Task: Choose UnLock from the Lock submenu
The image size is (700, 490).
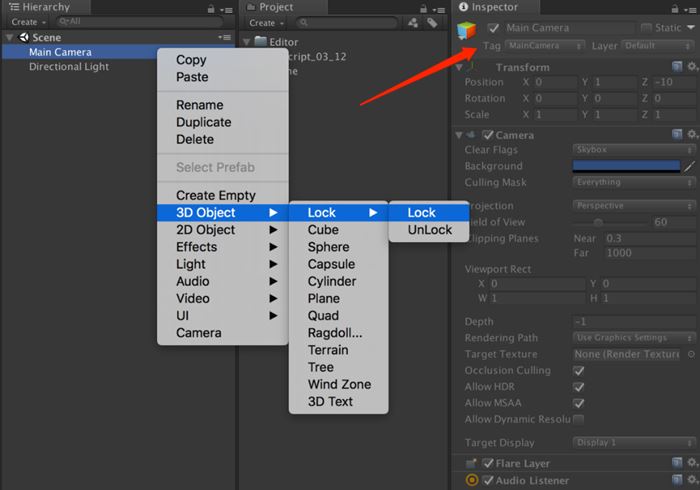Action: [x=429, y=230]
